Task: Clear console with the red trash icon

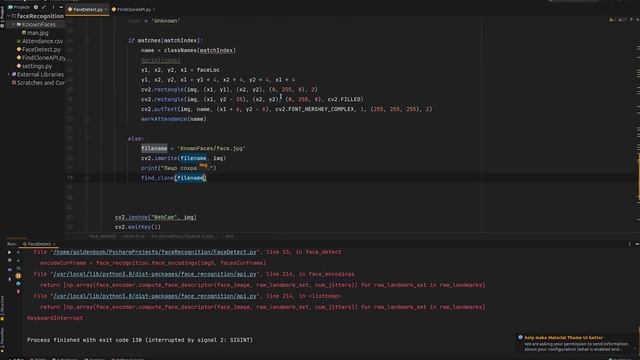Action: point(18,291)
